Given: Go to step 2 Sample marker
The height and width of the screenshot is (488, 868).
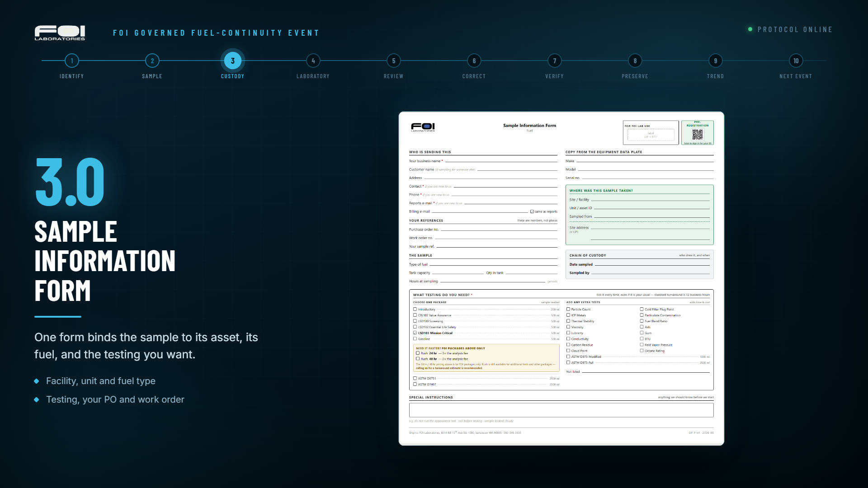Looking at the screenshot, I should 152,61.
